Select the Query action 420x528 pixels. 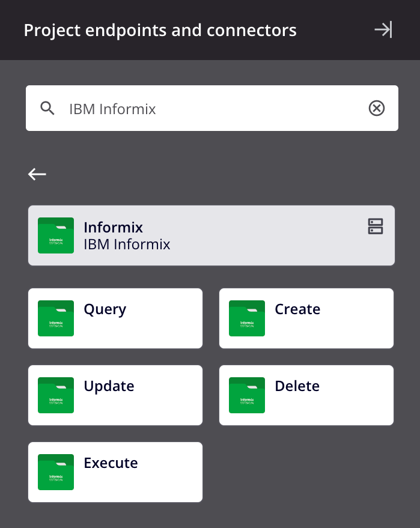tap(115, 318)
